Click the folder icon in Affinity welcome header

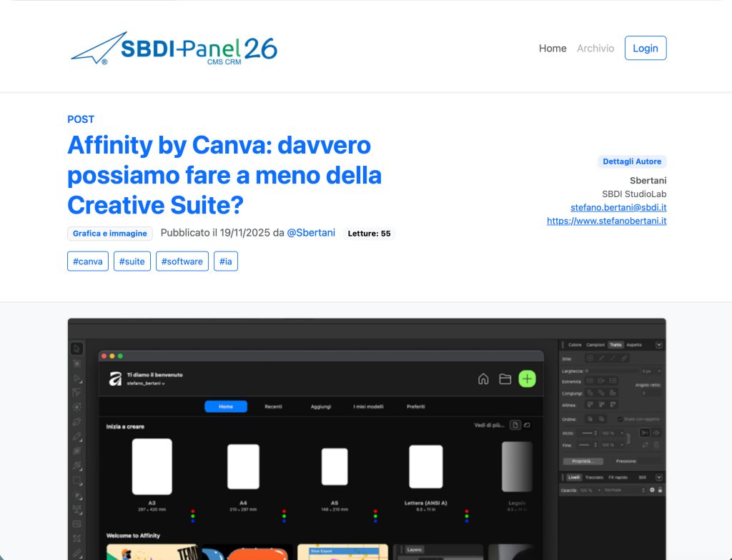pyautogui.click(x=505, y=379)
